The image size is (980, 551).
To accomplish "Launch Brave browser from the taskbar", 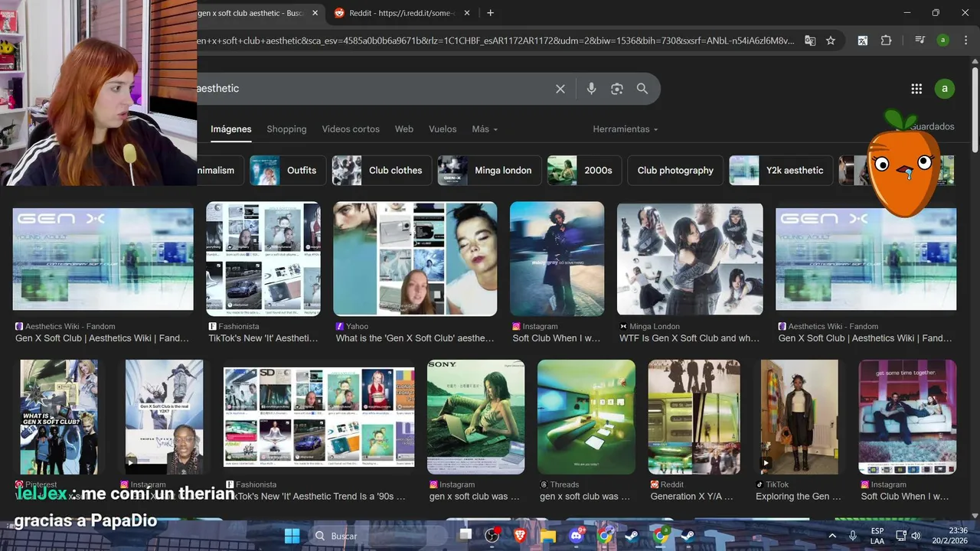I will tap(521, 536).
